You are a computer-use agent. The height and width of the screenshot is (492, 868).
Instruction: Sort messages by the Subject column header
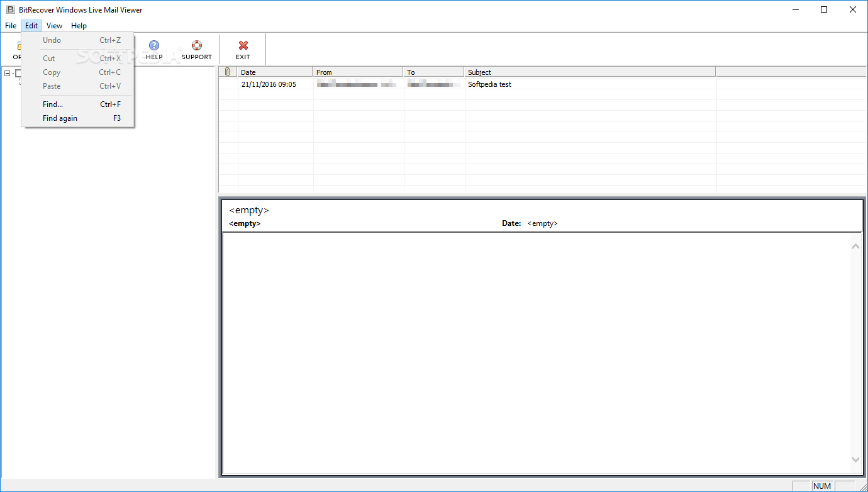click(590, 72)
